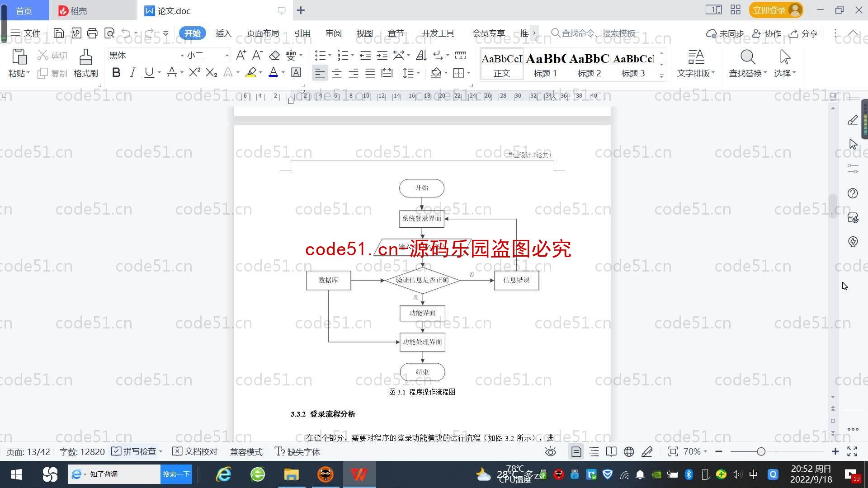Open the 页面布局 ribbon tab
Screen dimensions: 868x488
[x=263, y=33]
